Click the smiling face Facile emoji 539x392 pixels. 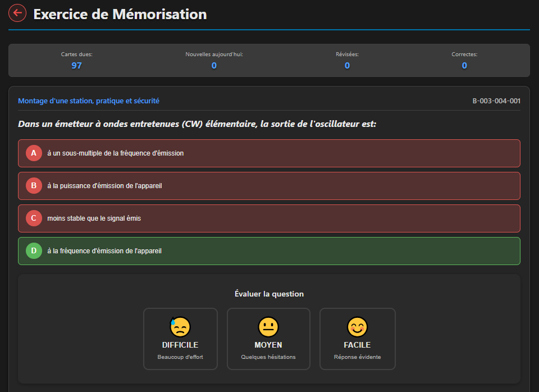(357, 327)
